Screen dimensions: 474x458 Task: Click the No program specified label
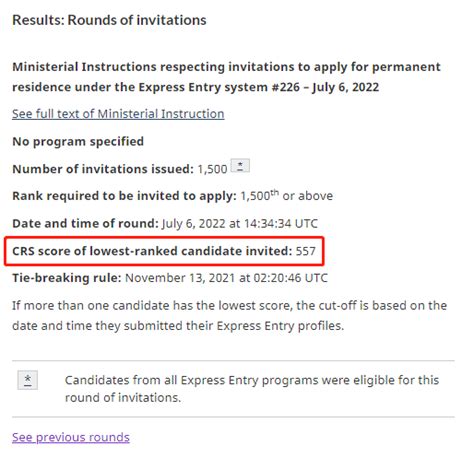[x=78, y=142]
